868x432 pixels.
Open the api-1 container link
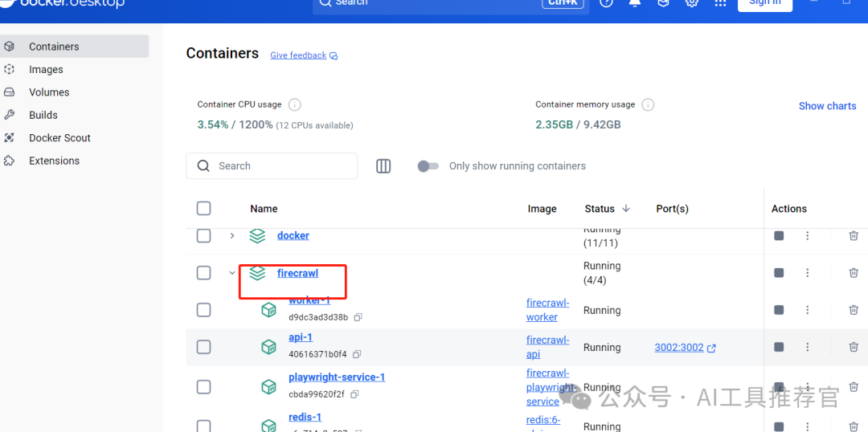coord(301,337)
